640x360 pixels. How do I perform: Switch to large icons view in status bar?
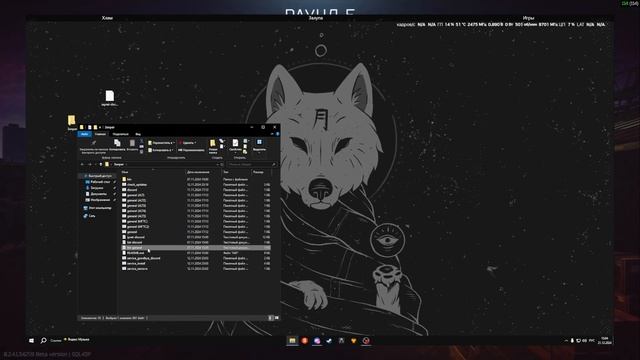coord(277,318)
